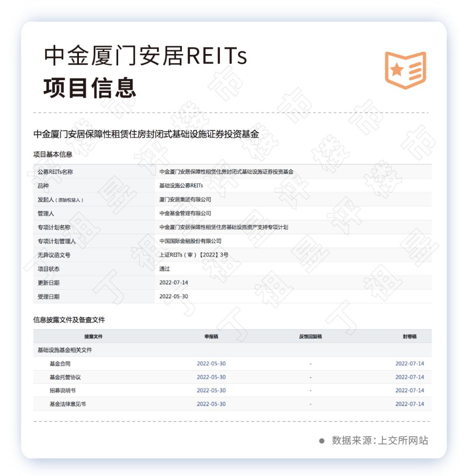The image size is (471, 476).
Task: Click the 品种 field label
Action: click(x=43, y=186)
